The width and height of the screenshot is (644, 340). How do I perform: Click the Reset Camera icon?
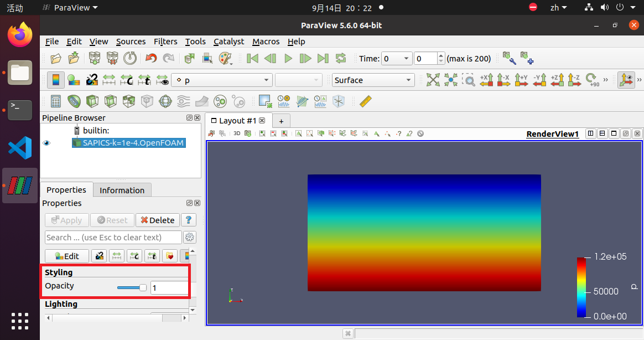click(x=433, y=80)
